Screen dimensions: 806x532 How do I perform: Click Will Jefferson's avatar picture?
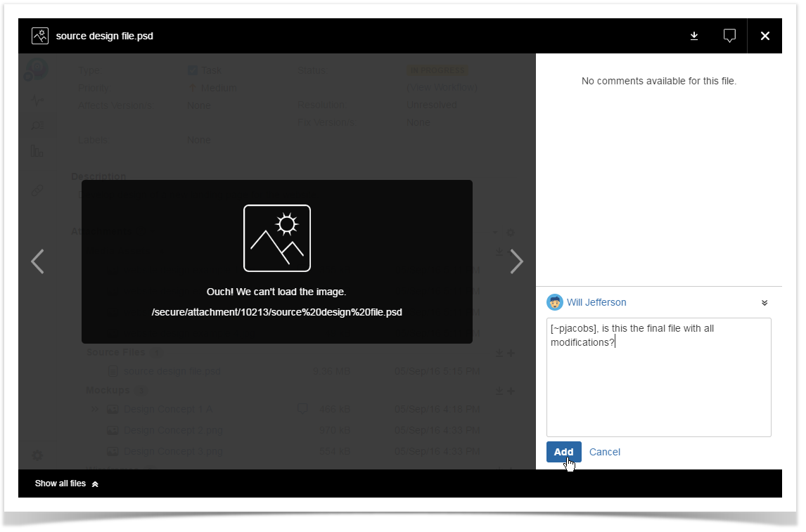pos(555,302)
